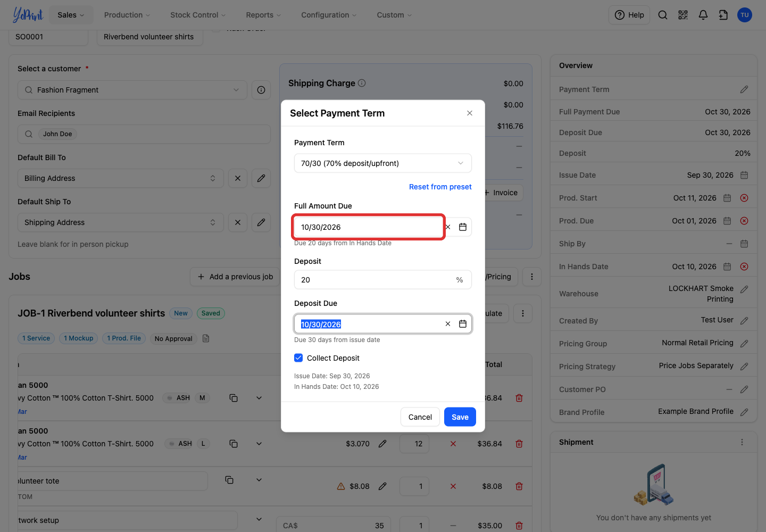Expand the ASH size M line item
766x532 pixels.
pos(259,398)
